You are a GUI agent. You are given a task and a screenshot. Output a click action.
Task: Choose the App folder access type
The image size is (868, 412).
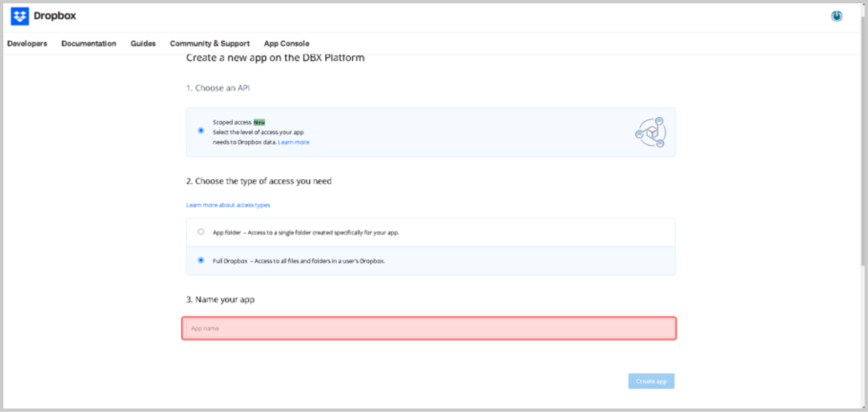[201, 232]
